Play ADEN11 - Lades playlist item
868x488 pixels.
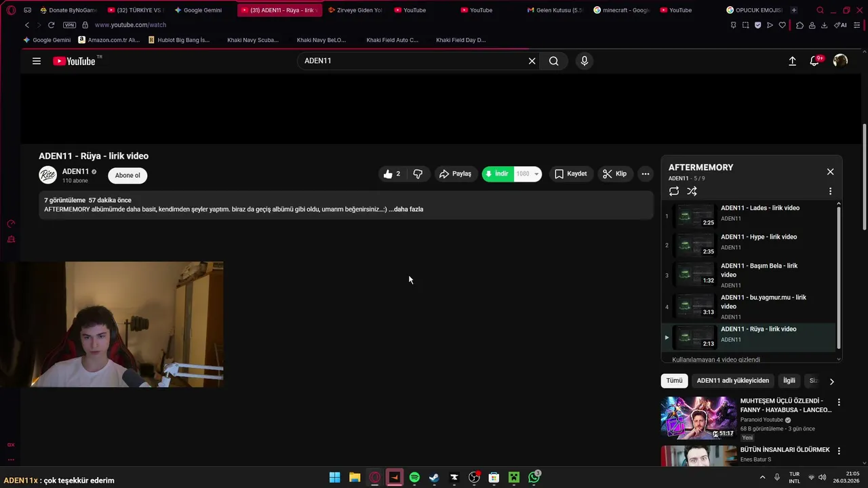[749, 216]
